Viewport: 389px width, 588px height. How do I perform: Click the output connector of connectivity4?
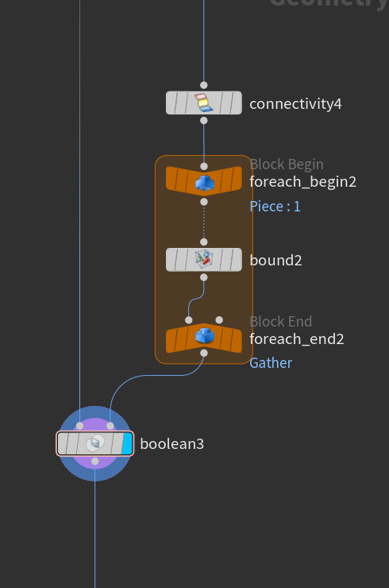coord(204,120)
